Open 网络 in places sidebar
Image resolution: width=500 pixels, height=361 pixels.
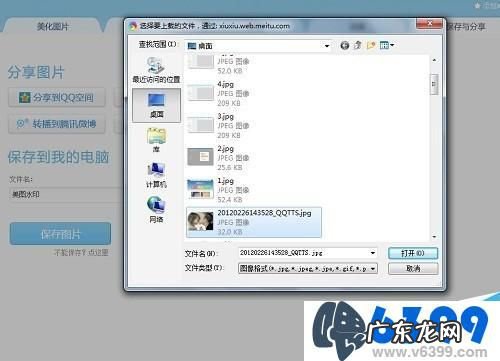click(156, 210)
